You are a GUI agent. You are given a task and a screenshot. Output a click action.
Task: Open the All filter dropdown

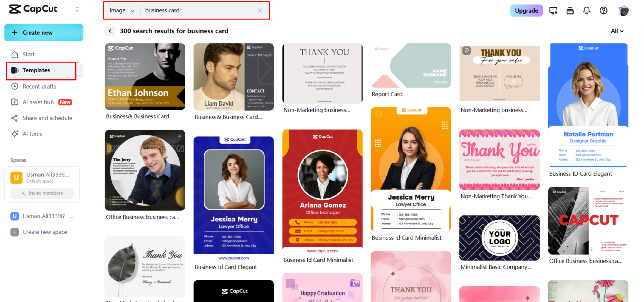(617, 31)
